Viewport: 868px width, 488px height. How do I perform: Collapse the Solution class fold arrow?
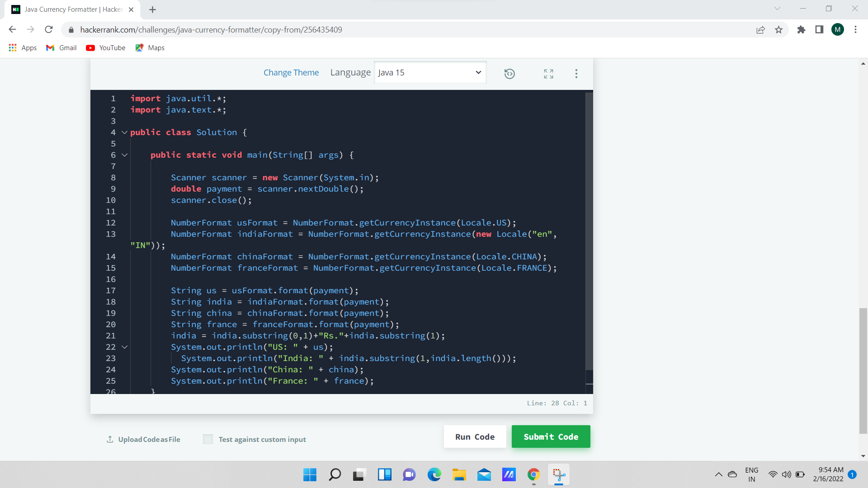point(124,132)
